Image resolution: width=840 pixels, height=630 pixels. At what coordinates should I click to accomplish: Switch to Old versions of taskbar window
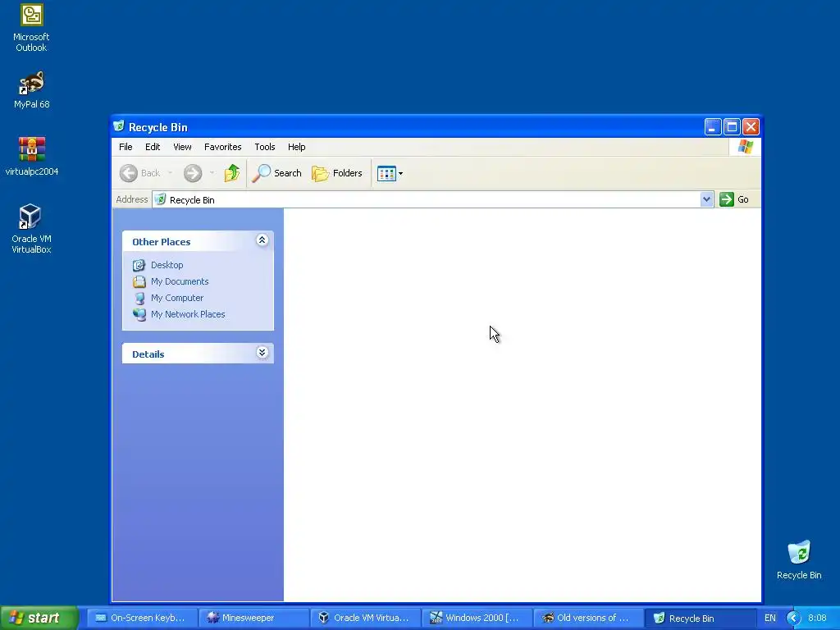(587, 619)
